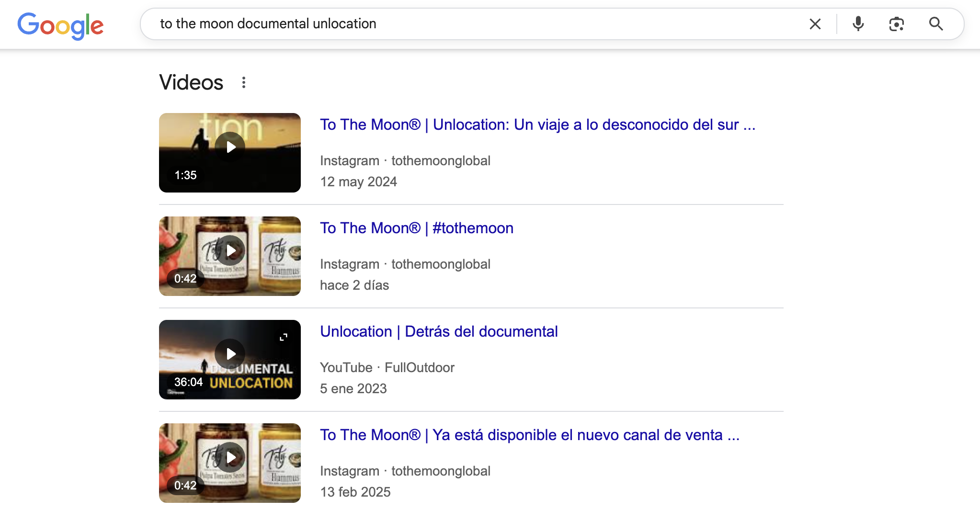Open the Videos section three-dot menu
Viewport: 980px width, 522px height.
[244, 82]
